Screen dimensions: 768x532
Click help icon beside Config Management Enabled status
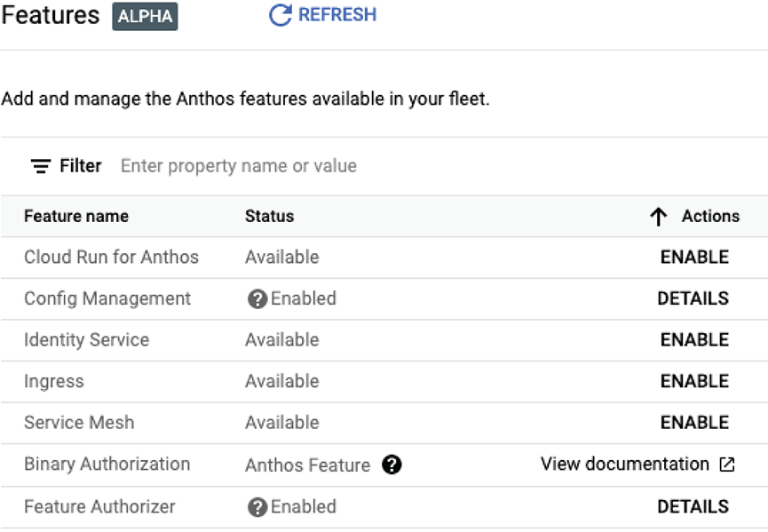click(257, 298)
